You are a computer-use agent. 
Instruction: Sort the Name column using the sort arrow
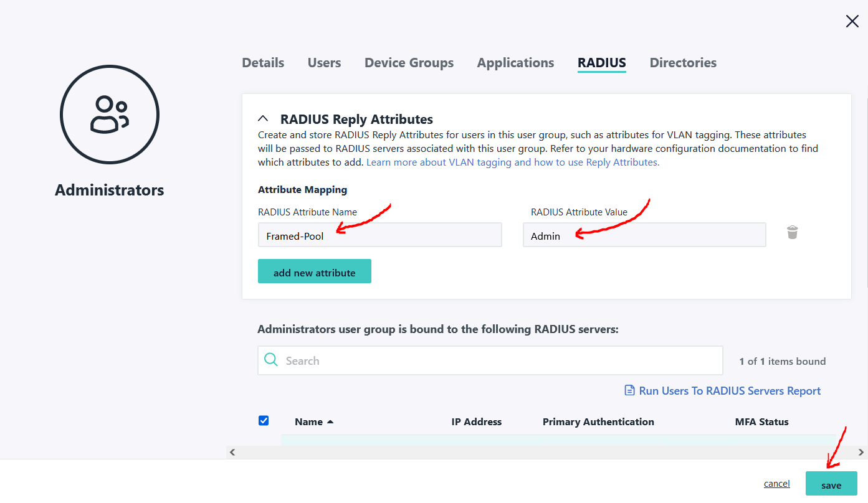point(330,421)
